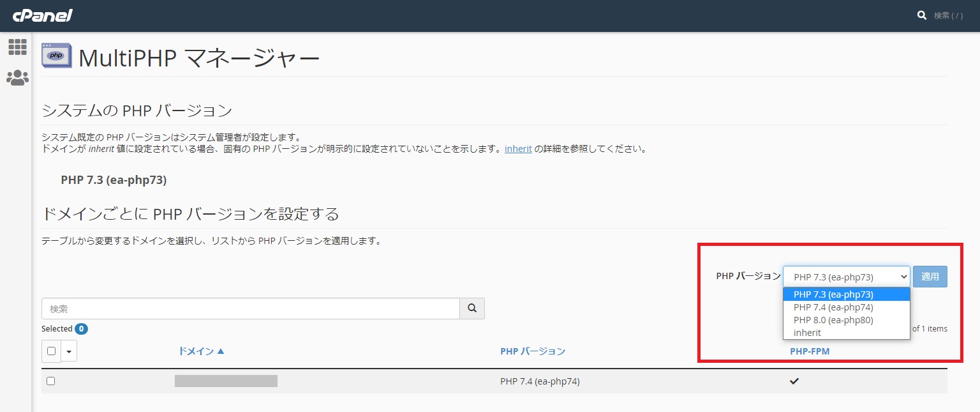This screenshot has width=980, height=412.
Task: Click the PHP 7.4 (ea-php74) table cell
Action: tap(540, 381)
